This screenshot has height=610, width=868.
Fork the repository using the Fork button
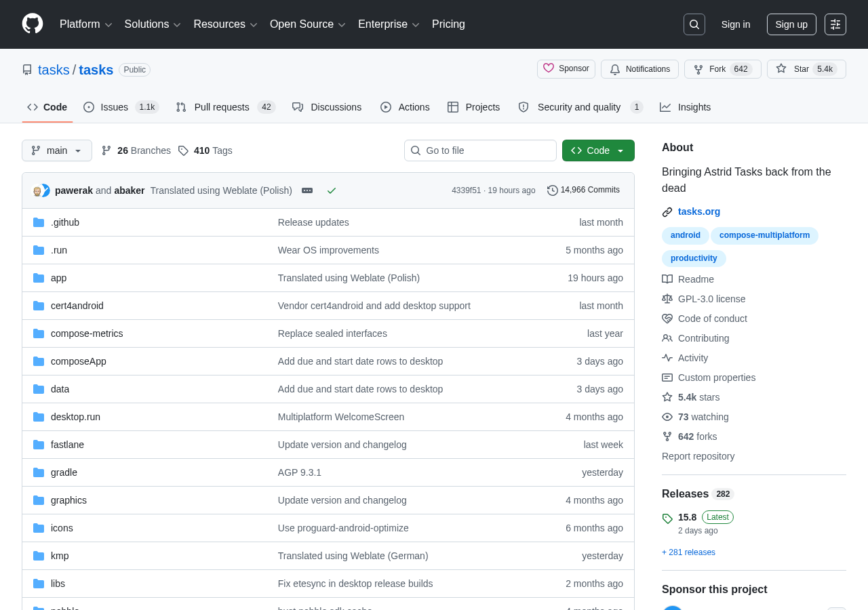click(722, 69)
